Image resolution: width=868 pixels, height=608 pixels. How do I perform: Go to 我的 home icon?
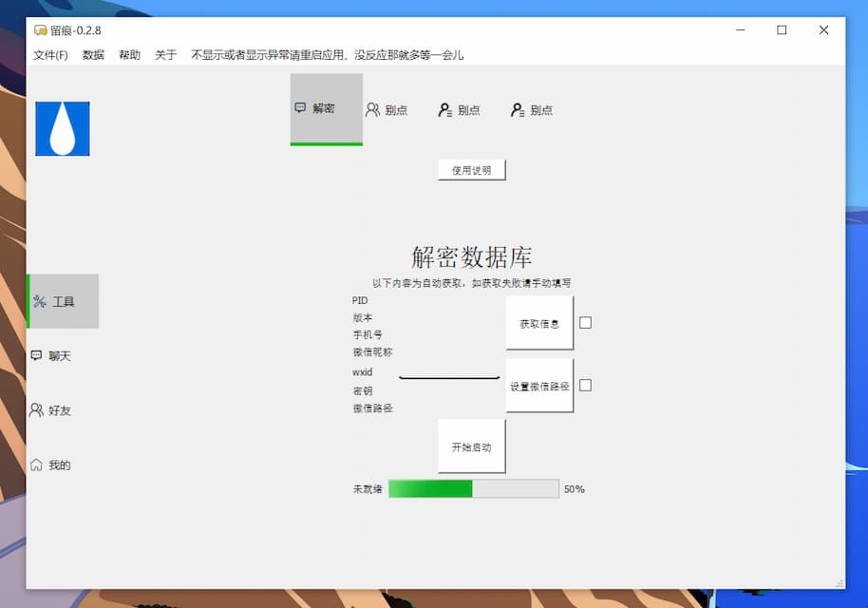[x=36, y=465]
